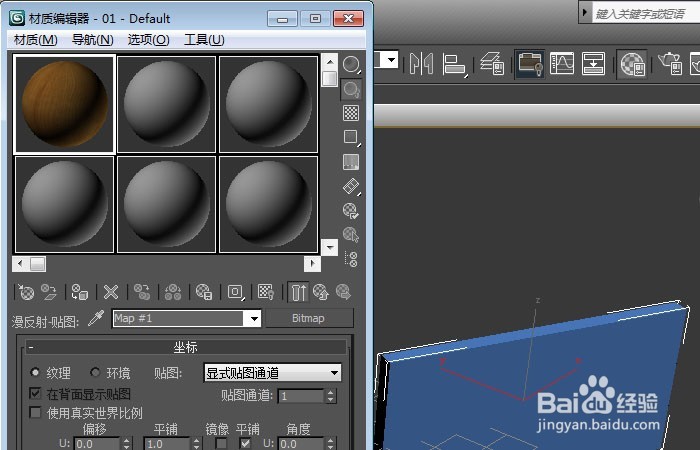The image size is (700, 450).
Task: Click the eyedropper pick material icon
Action: click(x=96, y=318)
